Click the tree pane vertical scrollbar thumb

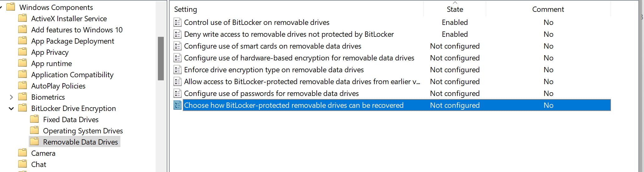click(x=161, y=59)
